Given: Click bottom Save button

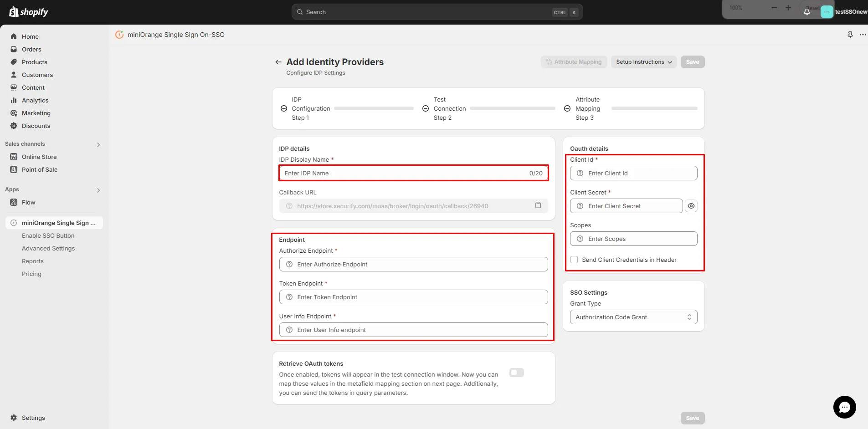Looking at the screenshot, I should 693,418.
